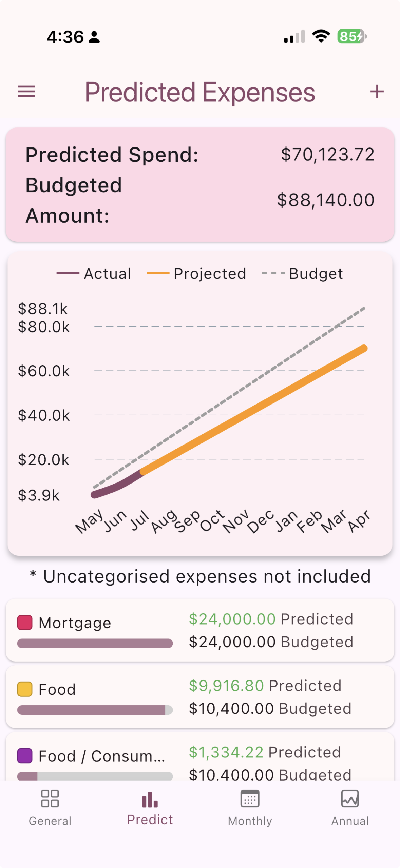Expand the Food / Consum... category row
Viewport: 400px width, 868px height.
[x=200, y=757]
